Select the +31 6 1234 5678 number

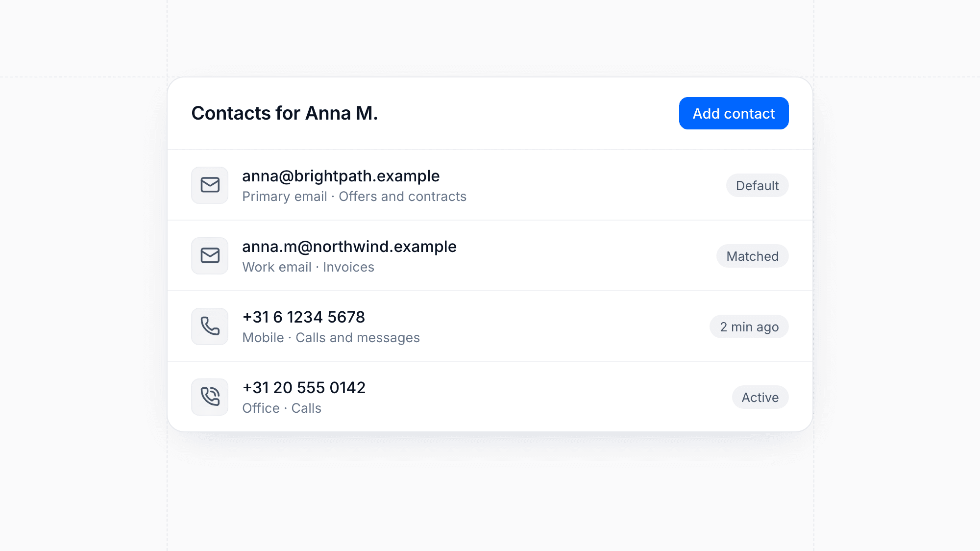pyautogui.click(x=304, y=317)
